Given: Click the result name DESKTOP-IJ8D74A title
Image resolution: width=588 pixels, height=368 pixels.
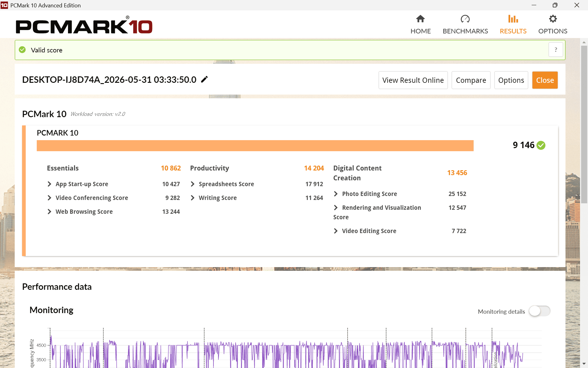Looking at the screenshot, I should pos(109,80).
